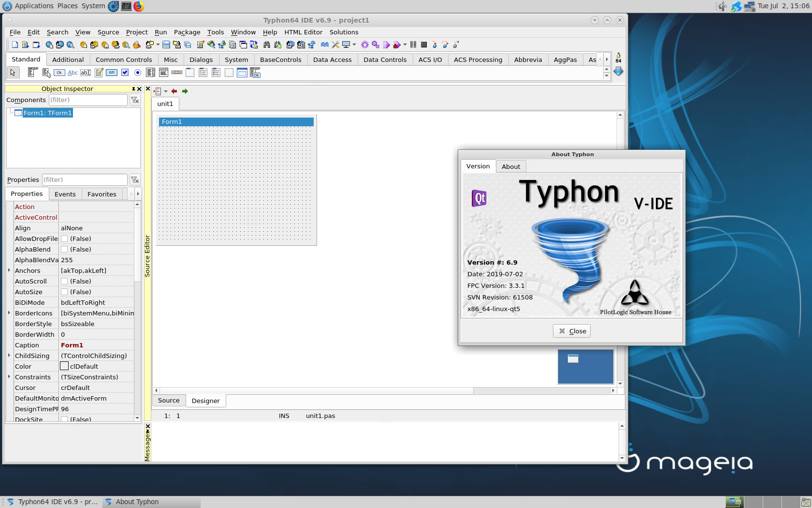Switch to the Events tab in Object Inspector

tap(65, 194)
